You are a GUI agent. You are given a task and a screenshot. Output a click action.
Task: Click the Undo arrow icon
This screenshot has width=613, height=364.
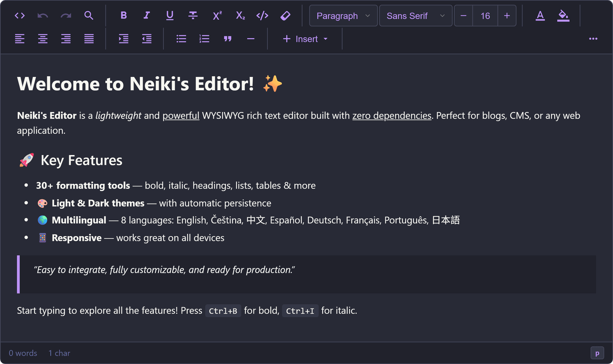(x=43, y=16)
